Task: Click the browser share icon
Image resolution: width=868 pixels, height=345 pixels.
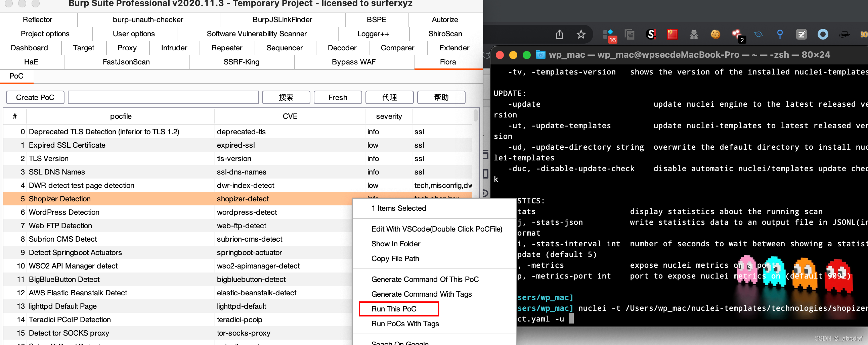Action: click(559, 34)
